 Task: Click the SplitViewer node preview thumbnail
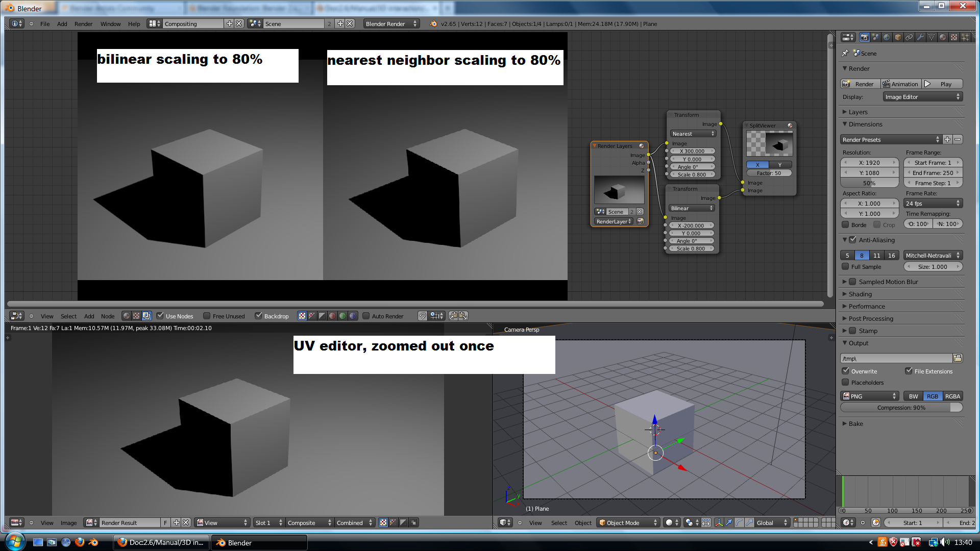[770, 143]
